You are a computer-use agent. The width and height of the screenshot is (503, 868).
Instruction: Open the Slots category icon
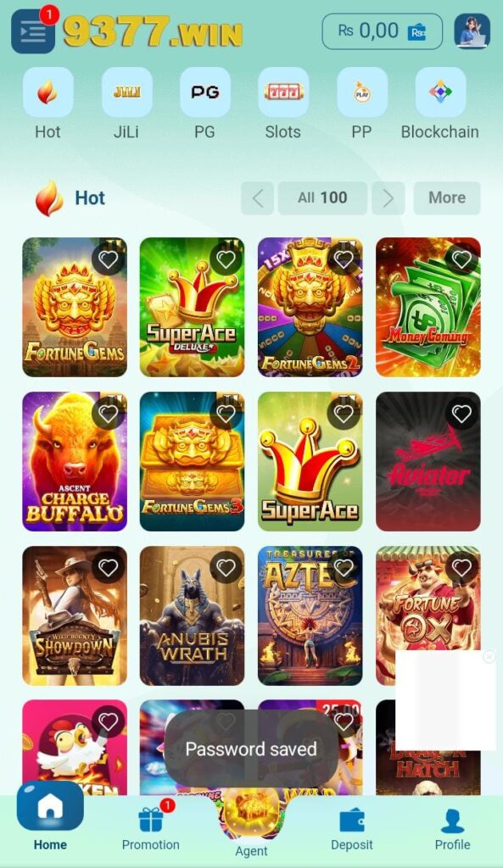(283, 92)
